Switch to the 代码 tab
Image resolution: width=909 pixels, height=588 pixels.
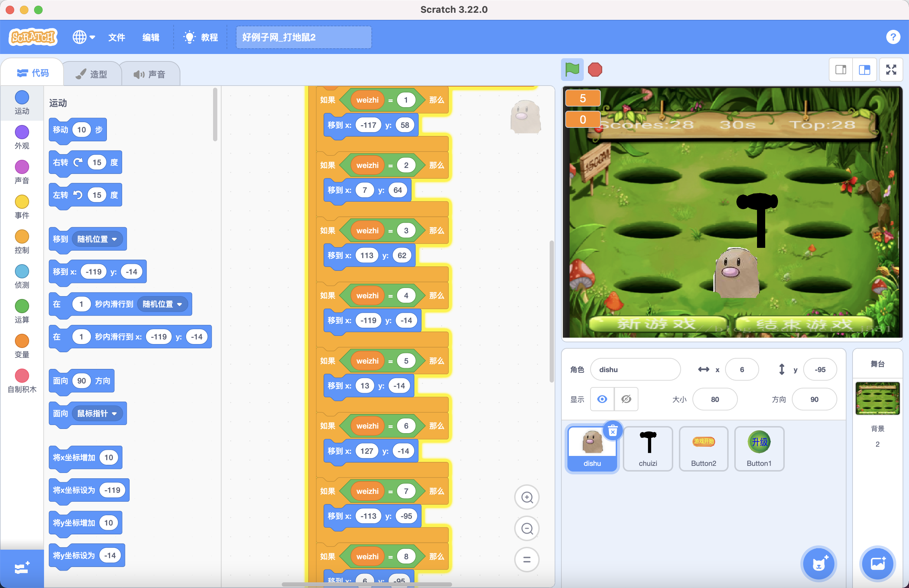pos(33,72)
